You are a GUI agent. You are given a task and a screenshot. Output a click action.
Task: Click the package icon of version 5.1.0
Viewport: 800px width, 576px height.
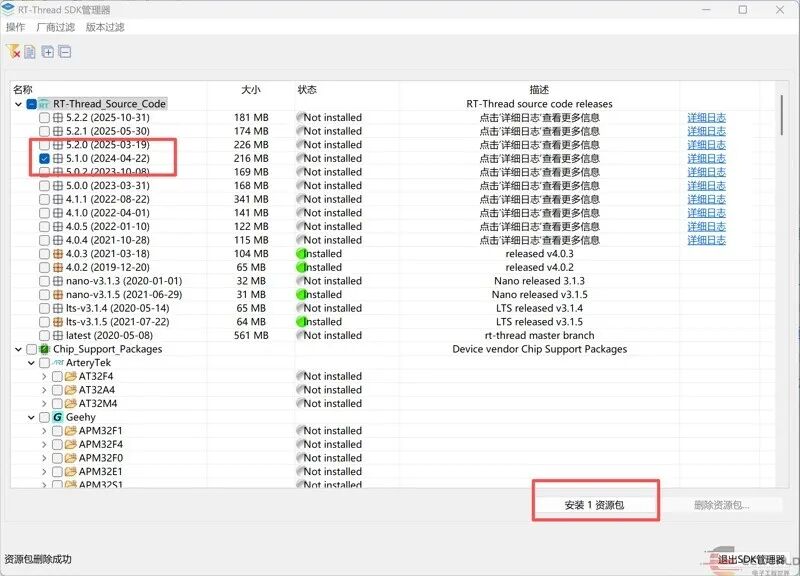58,159
